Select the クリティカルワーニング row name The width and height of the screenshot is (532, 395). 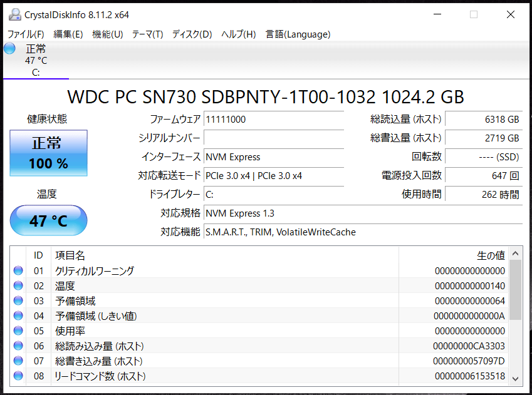95,271
